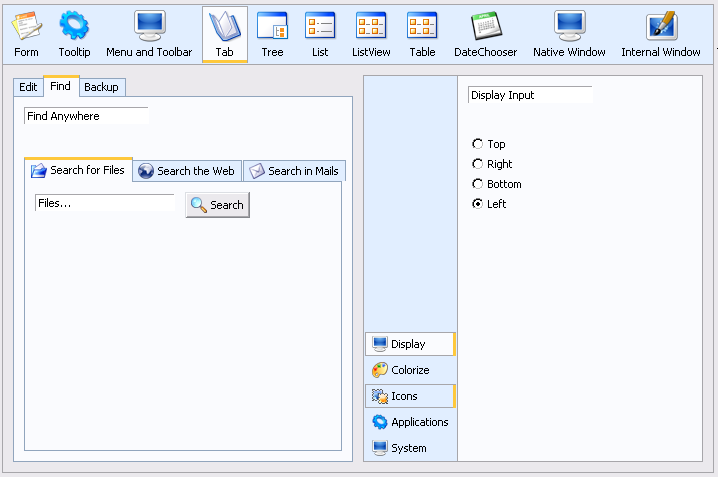This screenshot has width=718, height=477.
Task: Click the Search button
Action: [218, 205]
